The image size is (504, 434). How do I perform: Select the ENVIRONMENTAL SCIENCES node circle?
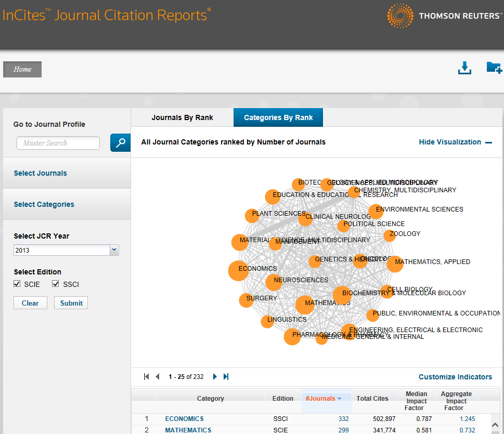(x=376, y=212)
